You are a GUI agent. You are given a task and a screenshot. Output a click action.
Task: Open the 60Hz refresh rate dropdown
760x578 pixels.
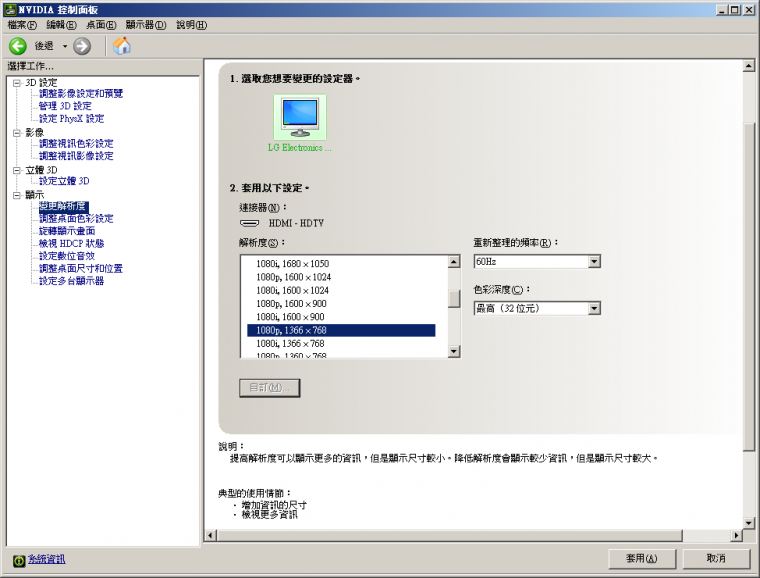594,262
